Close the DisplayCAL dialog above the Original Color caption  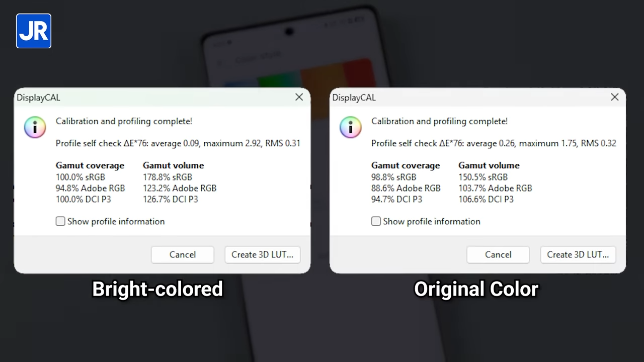[614, 97]
